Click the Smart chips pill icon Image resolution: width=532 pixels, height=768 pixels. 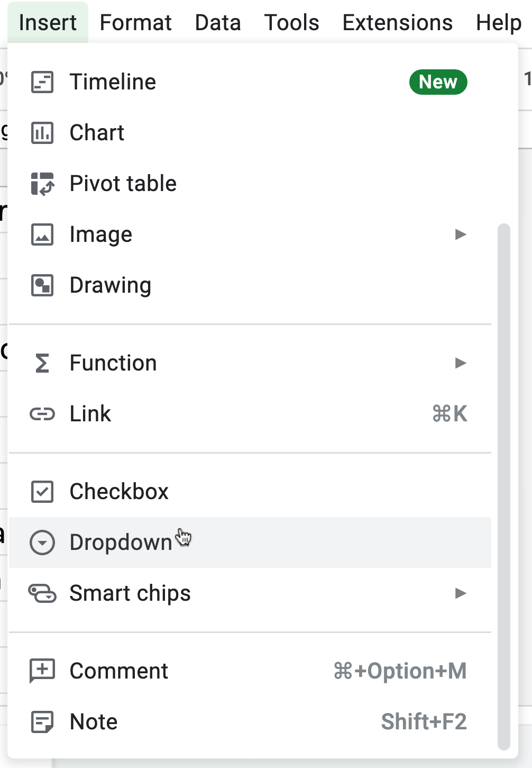42,593
